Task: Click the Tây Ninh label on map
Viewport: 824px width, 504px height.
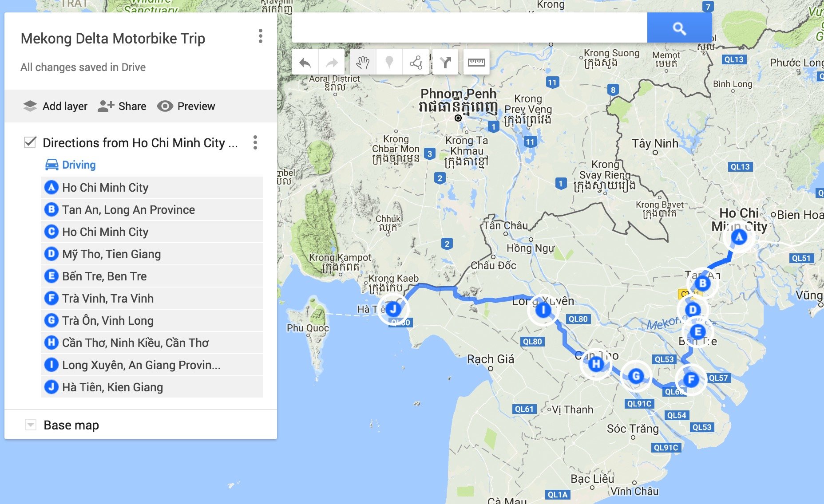Action: (x=655, y=143)
